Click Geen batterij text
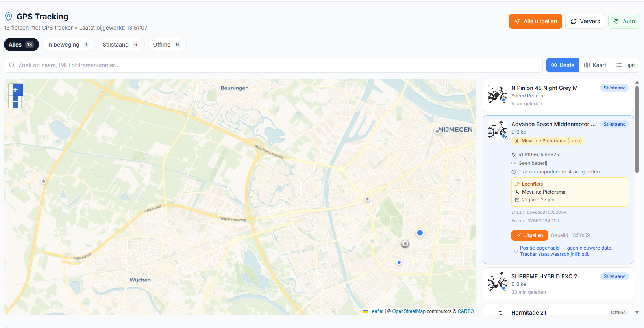The width and height of the screenshot is (644, 328). pos(533,163)
